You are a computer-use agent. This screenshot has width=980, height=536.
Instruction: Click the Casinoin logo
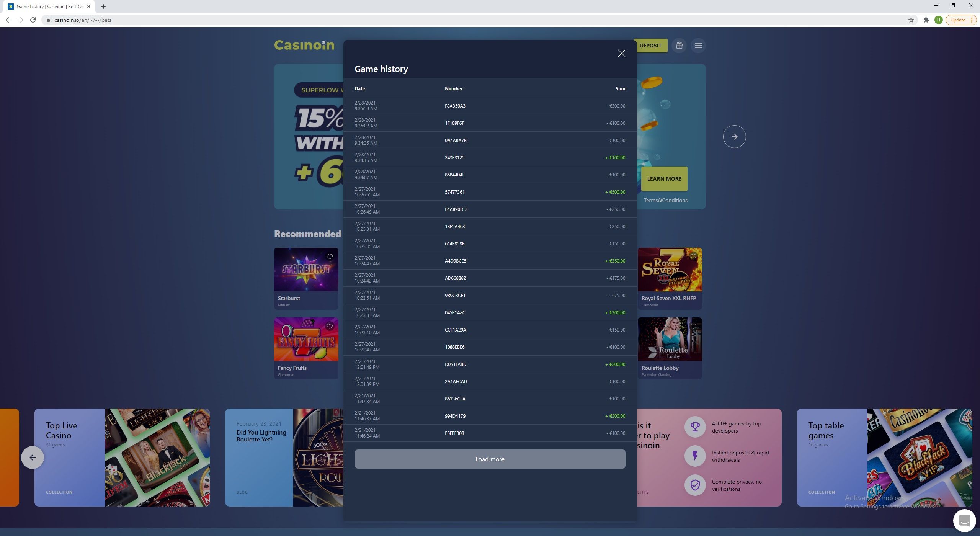[304, 46]
